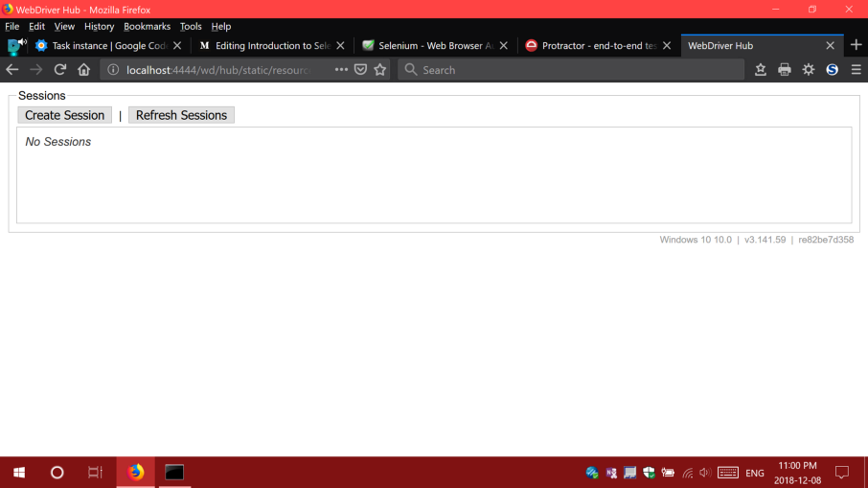Open the View menu

tap(64, 27)
